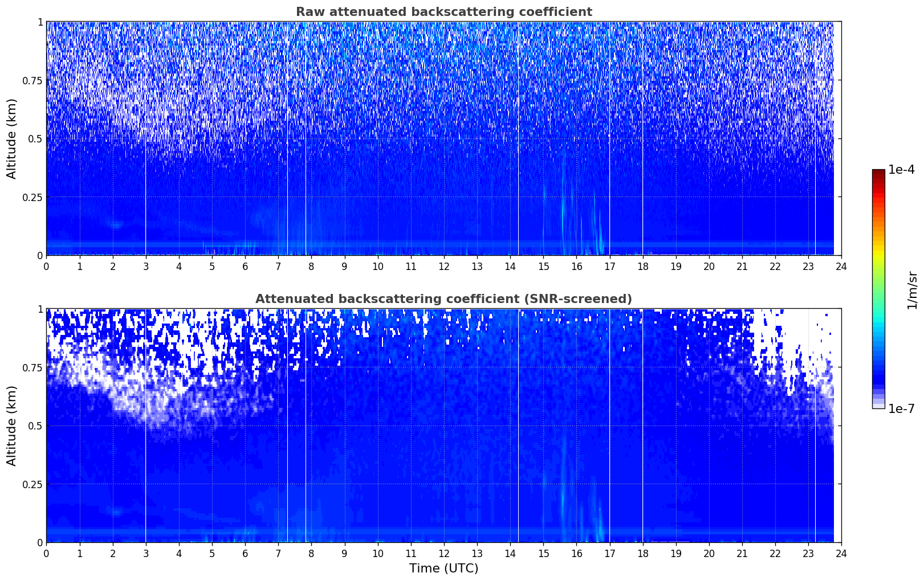Image resolution: width=924 pixels, height=581 pixels.
Task: Click the "Attenuated backscattering coefficient (SNR-screened)" title
Action: pos(443,299)
